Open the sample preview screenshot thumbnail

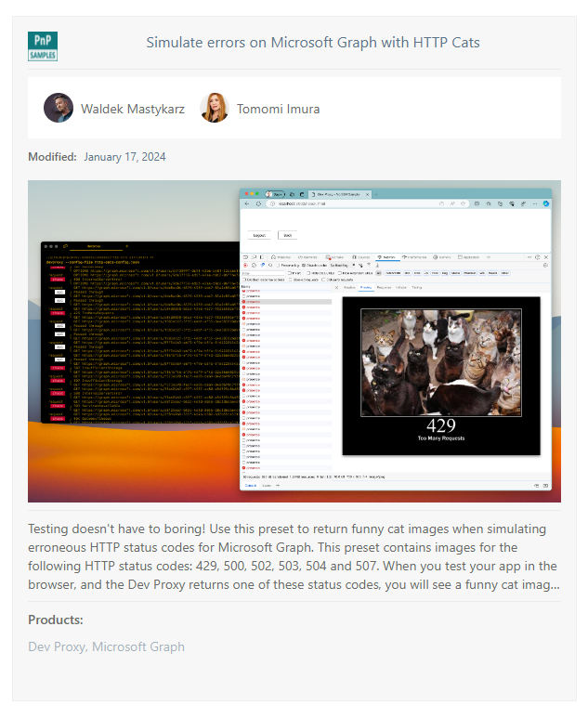point(294,341)
